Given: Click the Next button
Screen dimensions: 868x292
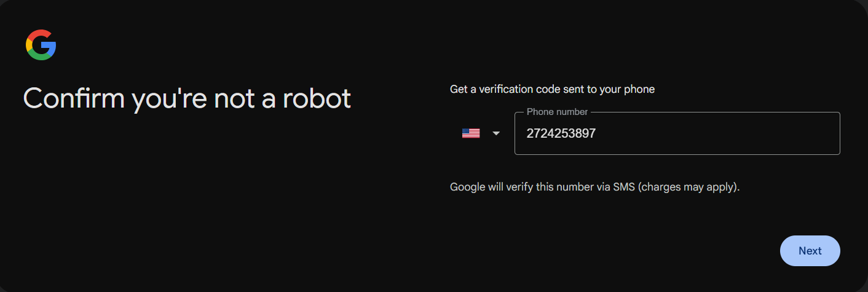Looking at the screenshot, I should [x=810, y=251].
